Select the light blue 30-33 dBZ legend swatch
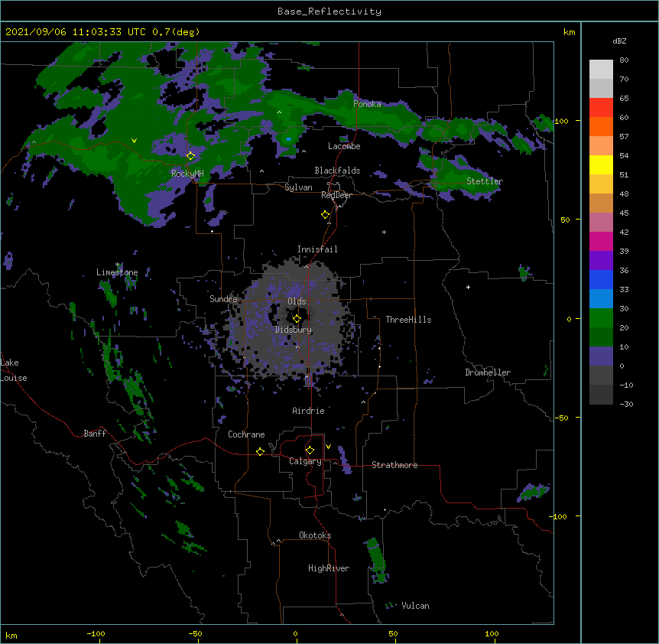The image size is (659, 644). tap(601, 299)
